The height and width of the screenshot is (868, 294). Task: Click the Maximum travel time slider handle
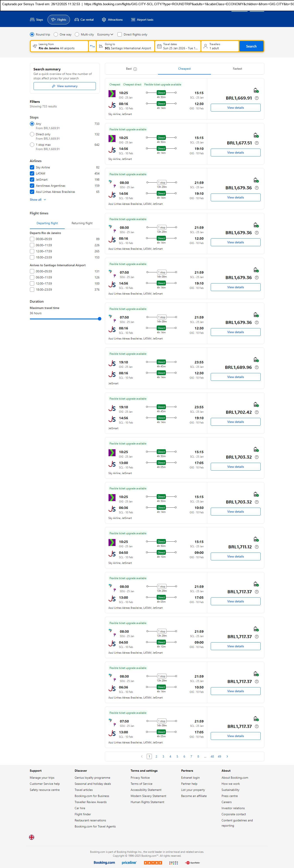pos(99,319)
